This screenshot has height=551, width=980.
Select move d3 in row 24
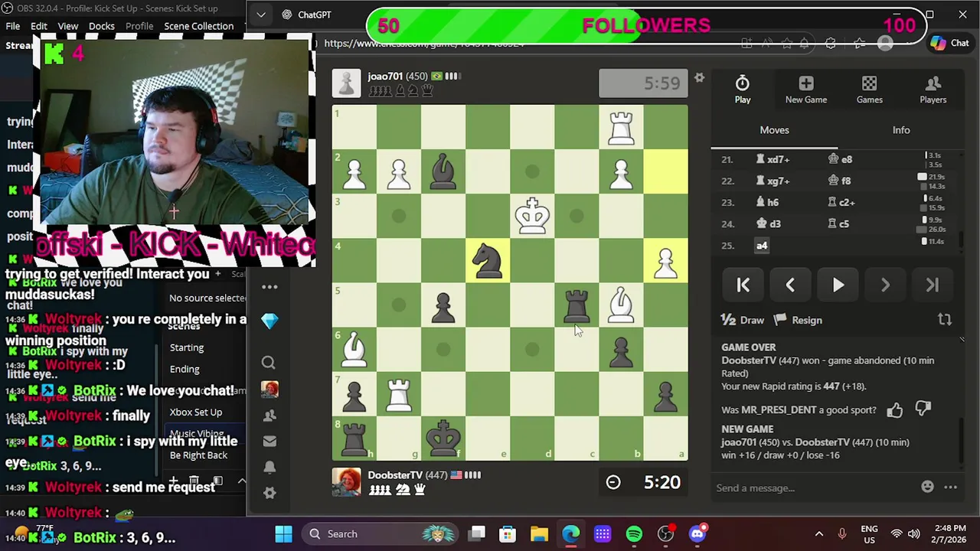tap(769, 224)
